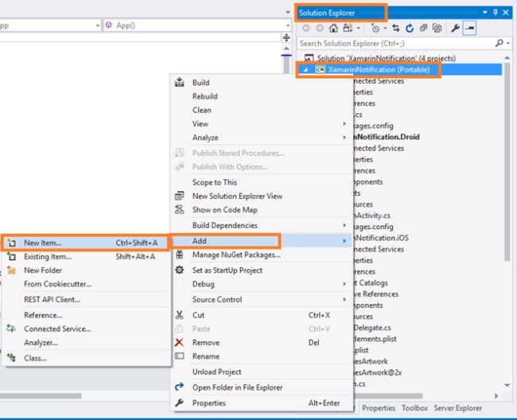Choose Properties at context menu bottom
The width and height of the screenshot is (517, 420).
click(x=262, y=403)
